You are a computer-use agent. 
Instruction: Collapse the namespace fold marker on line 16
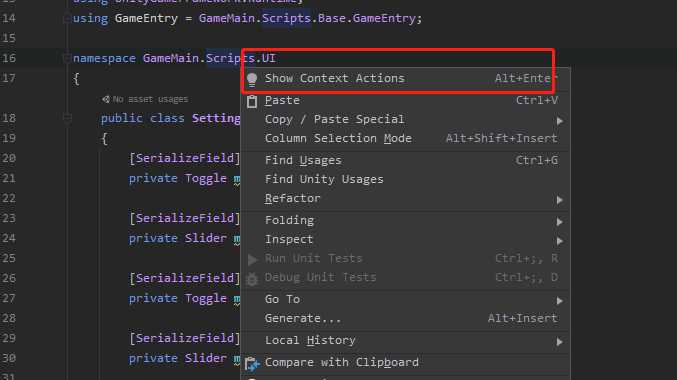tap(67, 58)
